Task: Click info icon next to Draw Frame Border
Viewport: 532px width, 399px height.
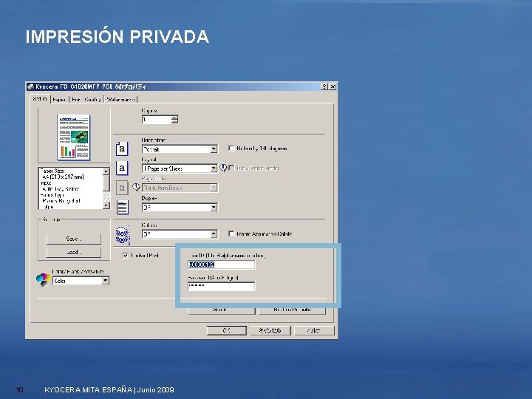Action: [223, 168]
